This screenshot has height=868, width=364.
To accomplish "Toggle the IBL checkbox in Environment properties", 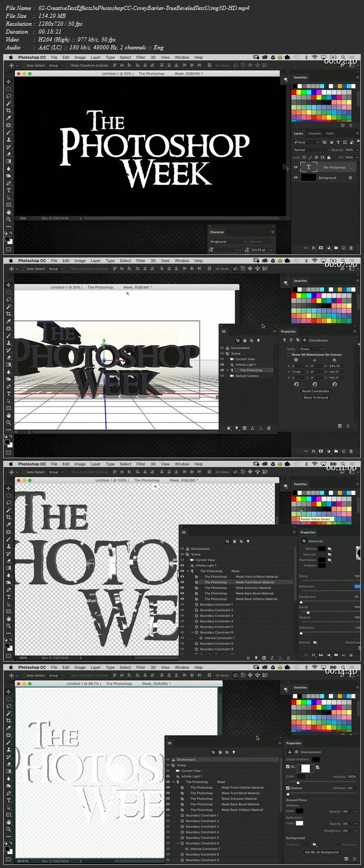I will (x=288, y=767).
